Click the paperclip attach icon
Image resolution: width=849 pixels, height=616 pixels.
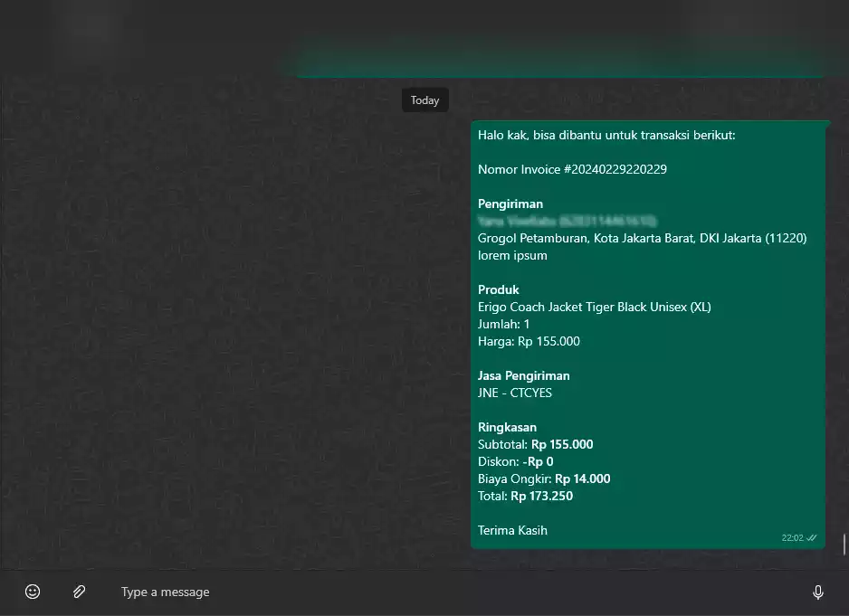(79, 592)
